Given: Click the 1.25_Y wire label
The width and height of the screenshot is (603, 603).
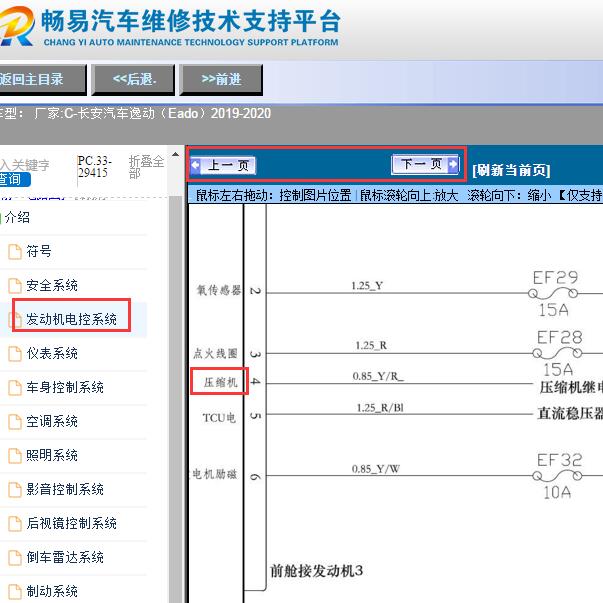Looking at the screenshot, I should pos(367,286).
